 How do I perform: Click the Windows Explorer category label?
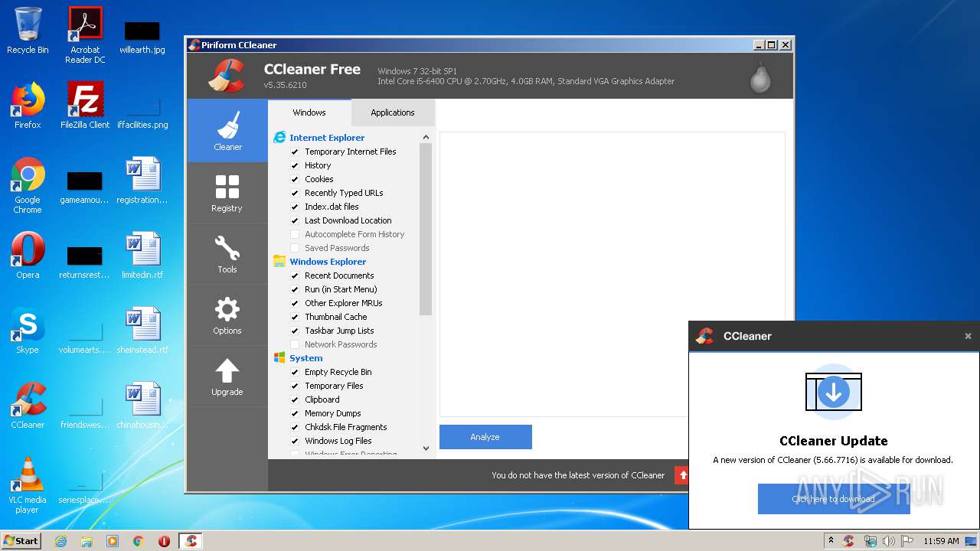click(x=328, y=262)
